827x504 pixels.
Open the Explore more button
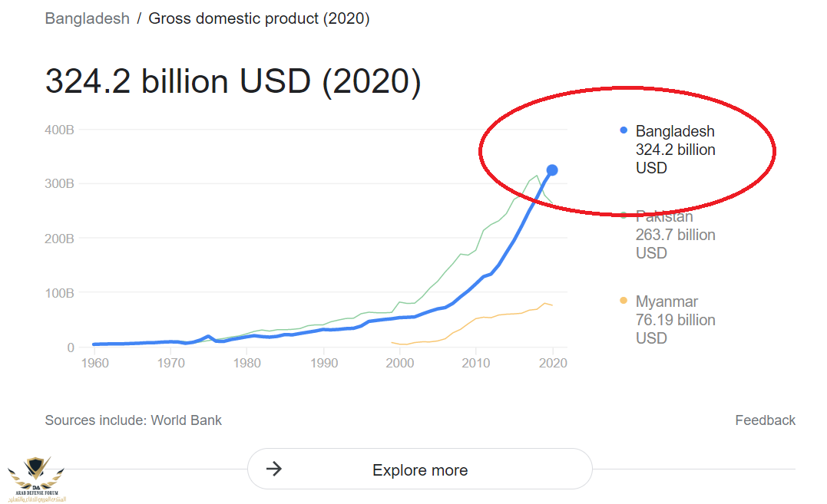point(420,469)
